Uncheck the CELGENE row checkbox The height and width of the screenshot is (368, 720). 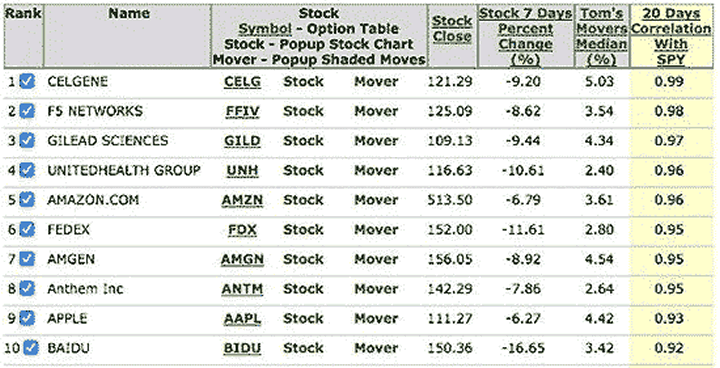pos(27,82)
